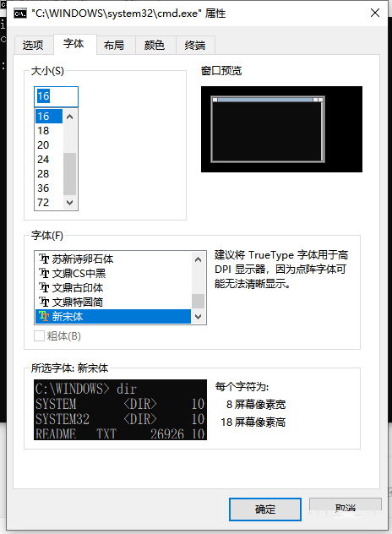The width and height of the screenshot is (392, 534).
Task: Click the 取消 button
Action: (345, 508)
